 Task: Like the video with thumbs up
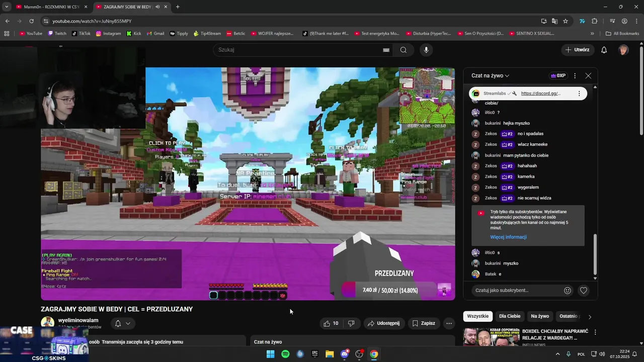pos(331,323)
